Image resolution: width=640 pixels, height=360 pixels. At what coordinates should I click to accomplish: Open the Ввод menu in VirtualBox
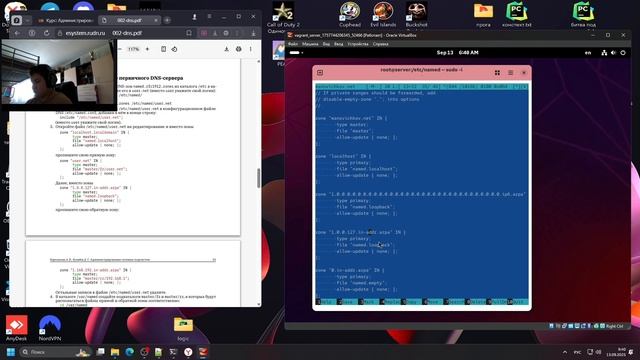[x=338, y=44]
